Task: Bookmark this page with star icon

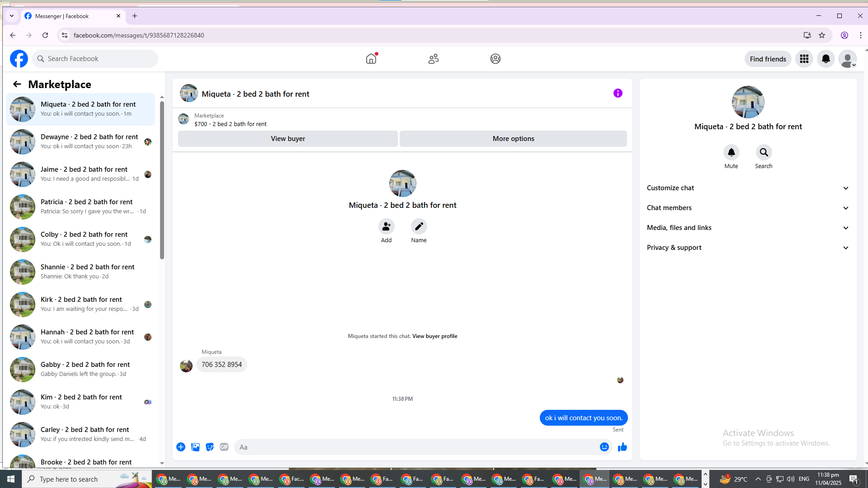Action: point(822,35)
